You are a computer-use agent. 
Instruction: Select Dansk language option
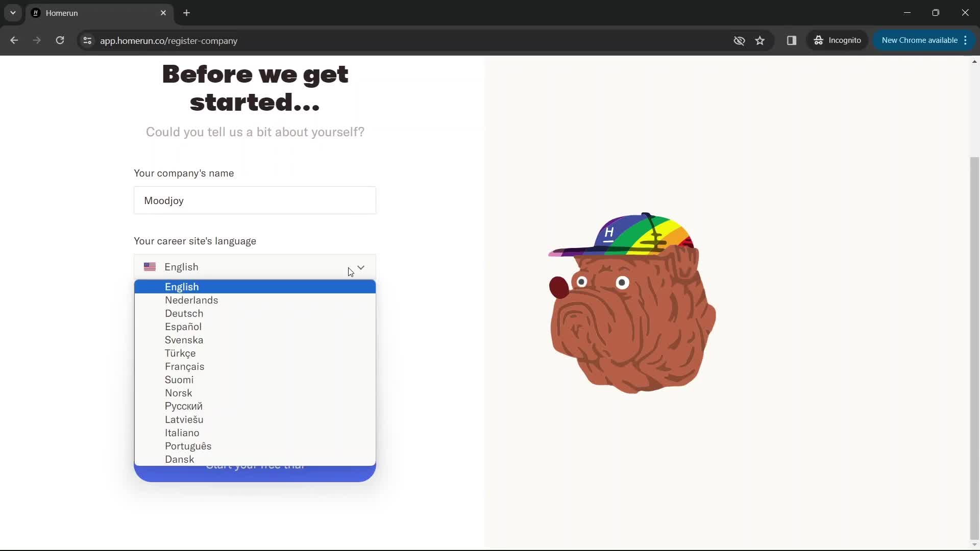tap(255, 459)
